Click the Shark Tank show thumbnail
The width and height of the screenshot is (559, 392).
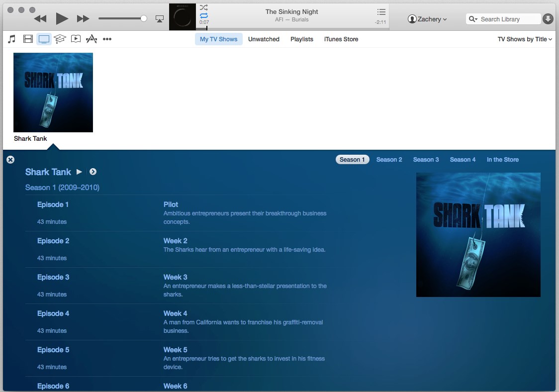pyautogui.click(x=53, y=93)
